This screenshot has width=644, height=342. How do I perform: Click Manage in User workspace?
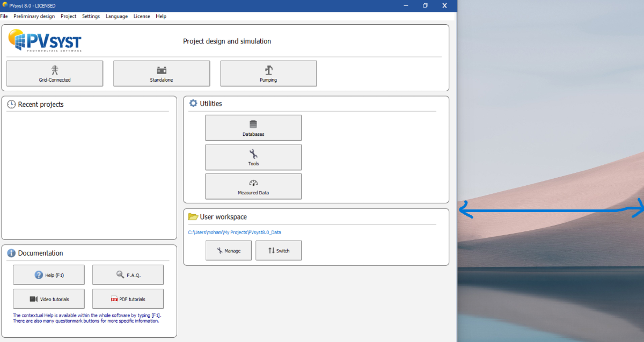(x=229, y=251)
